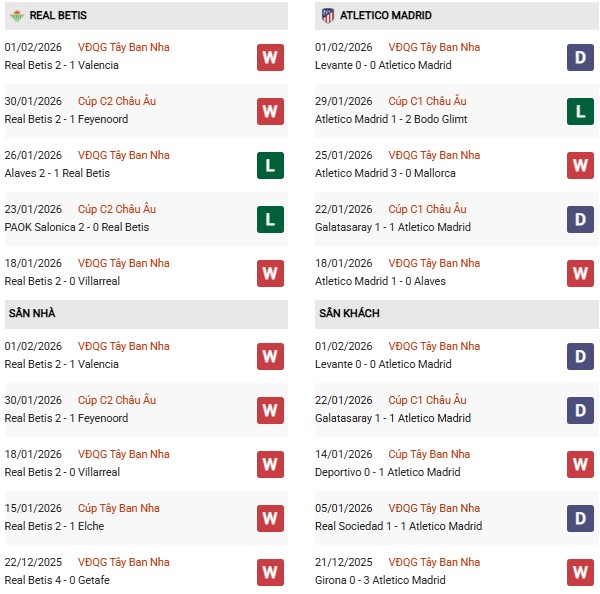The width and height of the screenshot is (600, 594).
Task: Click the L badge for Alaves 2-1 Real Betis
Action: 270,165
